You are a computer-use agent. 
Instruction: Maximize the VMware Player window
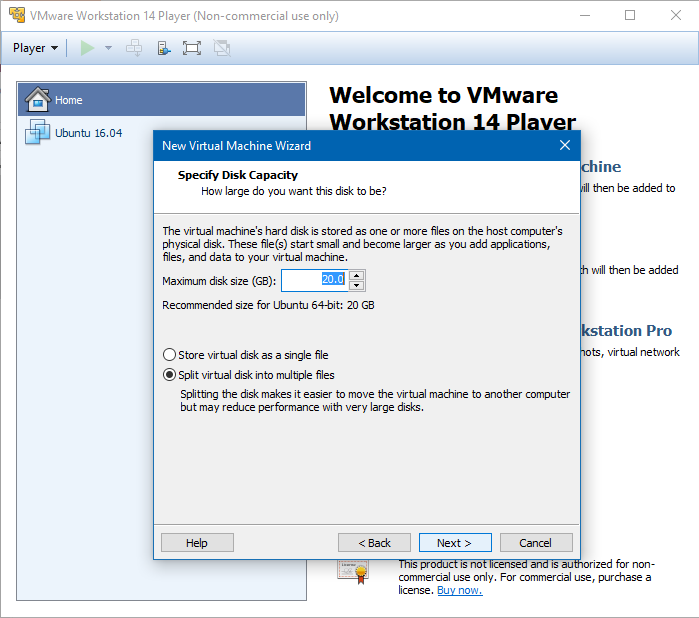630,16
